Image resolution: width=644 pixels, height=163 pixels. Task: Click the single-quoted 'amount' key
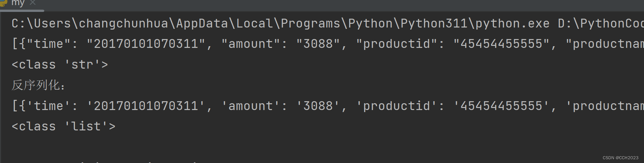coord(251,106)
